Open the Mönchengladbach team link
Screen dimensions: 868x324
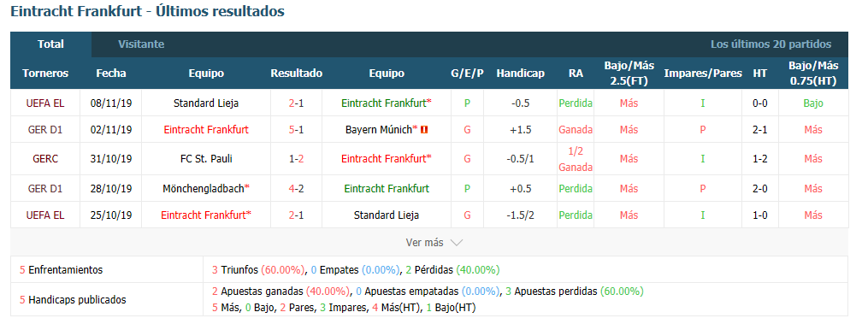206,189
